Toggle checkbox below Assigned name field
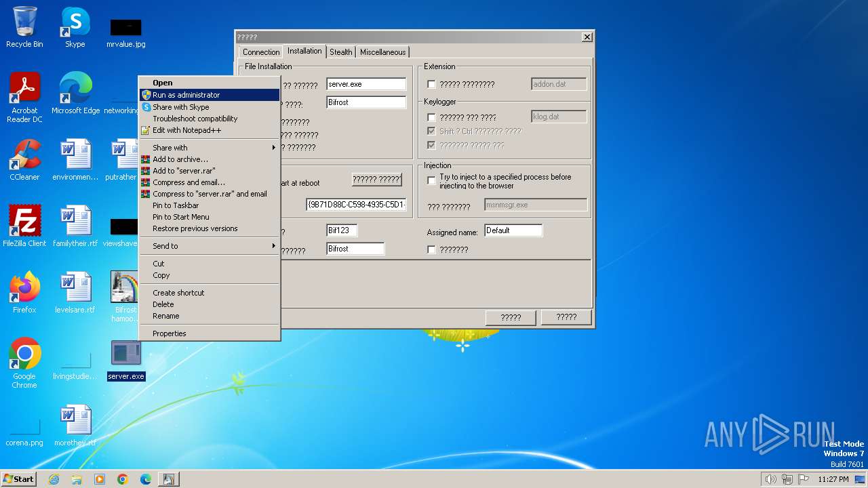868x488 pixels. coord(431,250)
